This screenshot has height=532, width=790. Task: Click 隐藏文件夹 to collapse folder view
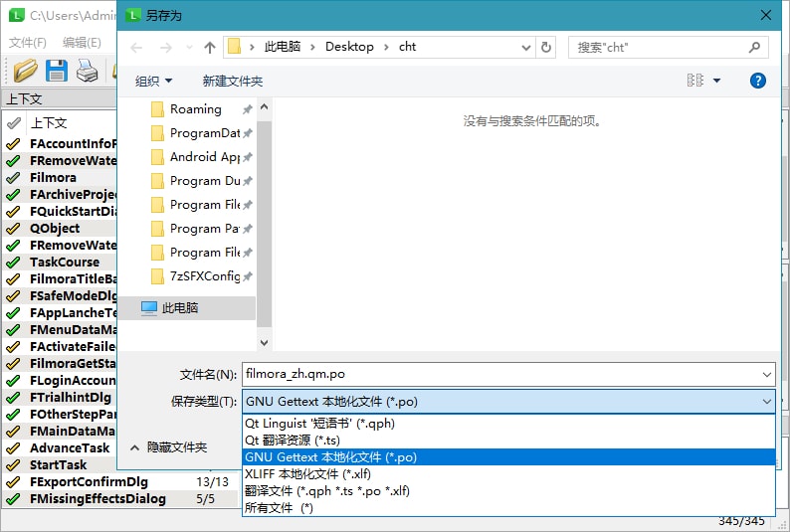pyautogui.click(x=169, y=447)
